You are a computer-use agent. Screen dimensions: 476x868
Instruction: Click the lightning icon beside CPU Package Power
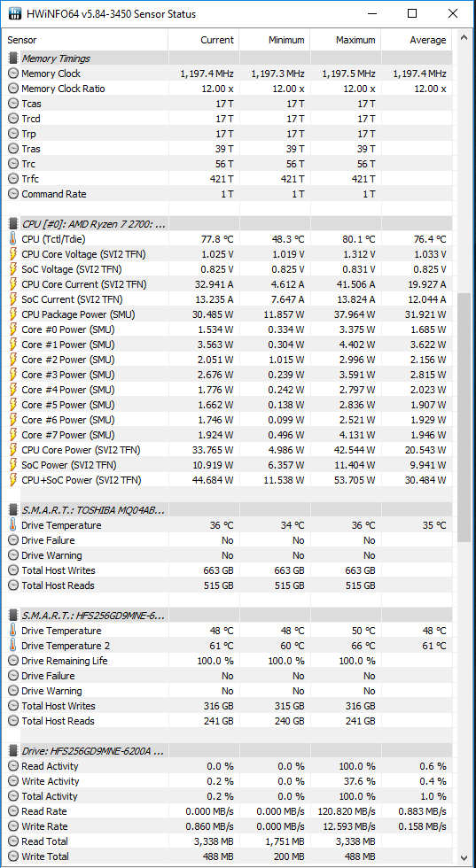13,314
